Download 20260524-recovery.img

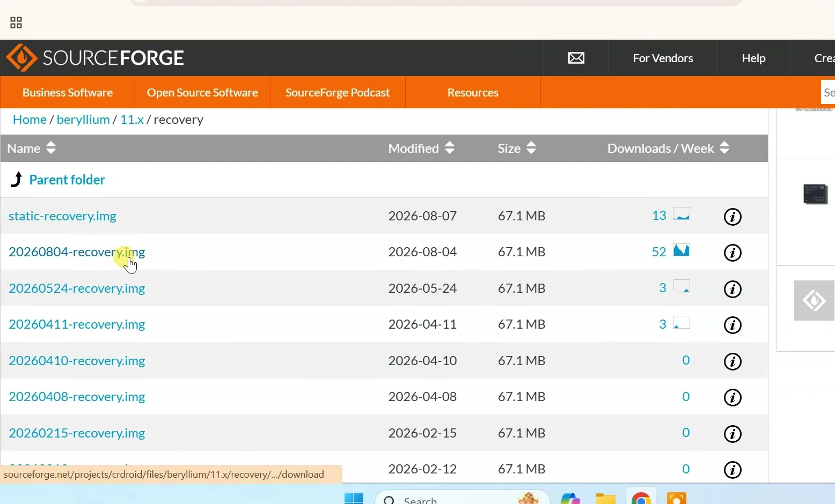77,288
